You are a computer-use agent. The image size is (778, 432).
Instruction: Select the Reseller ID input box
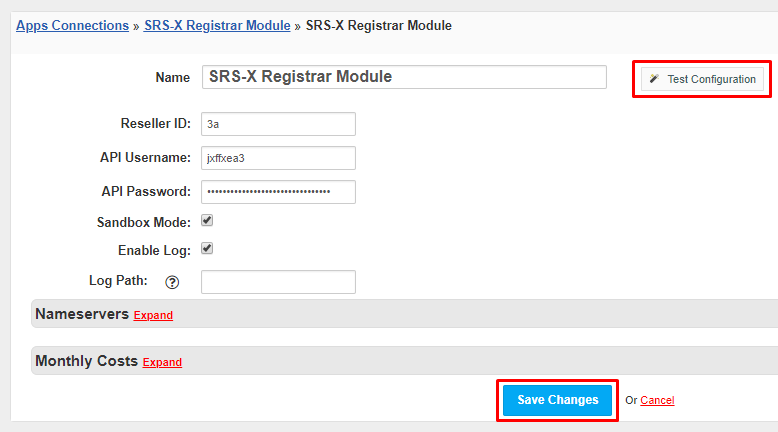[278, 124]
